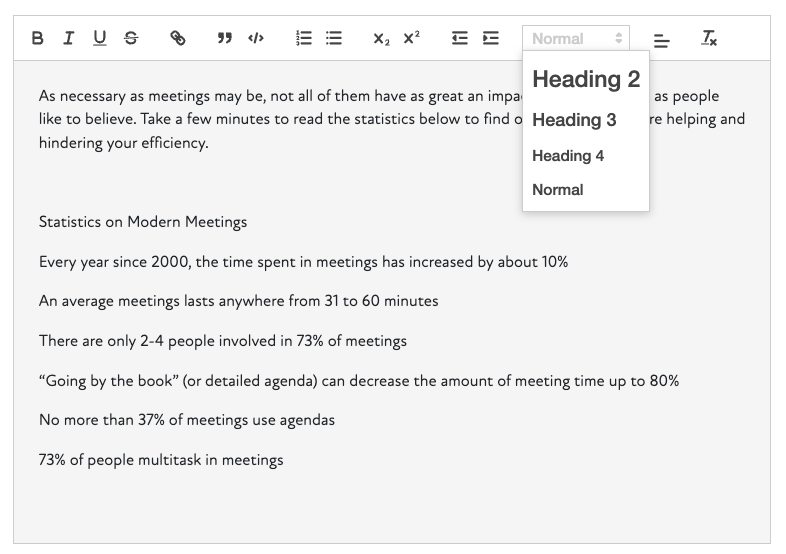
Task: Apply blockquote formatting
Action: tap(225, 38)
